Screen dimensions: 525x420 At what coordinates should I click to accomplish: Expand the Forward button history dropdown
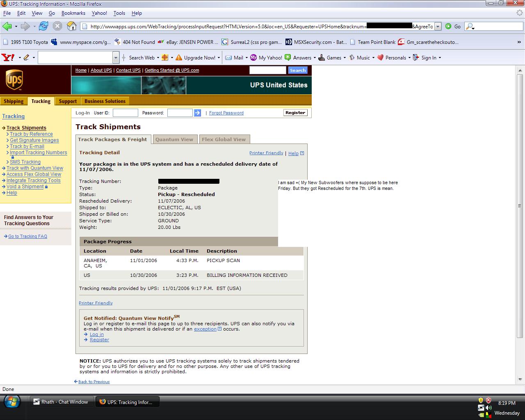34,26
